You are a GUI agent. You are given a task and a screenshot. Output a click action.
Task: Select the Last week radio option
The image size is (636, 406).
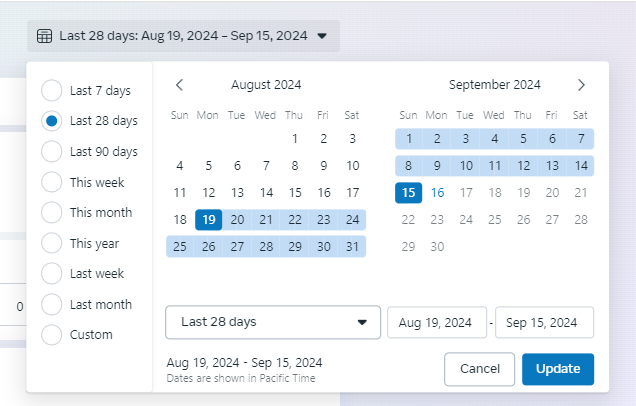pyautogui.click(x=52, y=273)
